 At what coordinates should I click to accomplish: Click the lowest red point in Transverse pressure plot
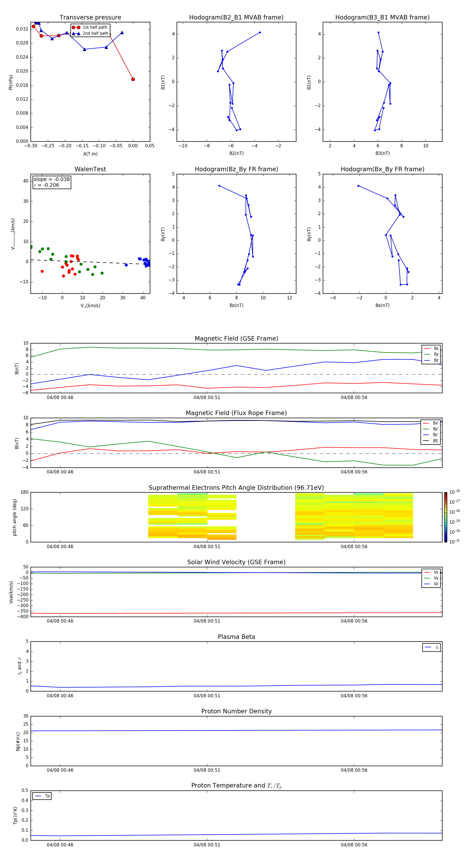click(x=133, y=79)
